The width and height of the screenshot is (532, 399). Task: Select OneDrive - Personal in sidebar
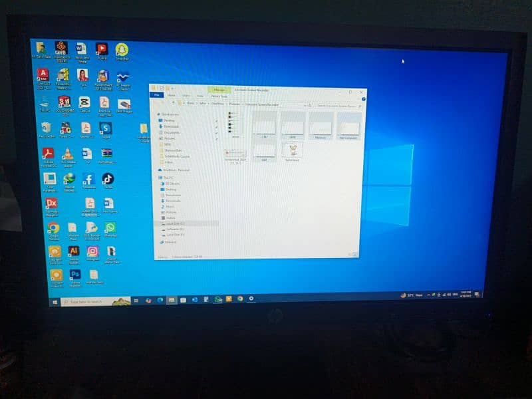(176, 170)
